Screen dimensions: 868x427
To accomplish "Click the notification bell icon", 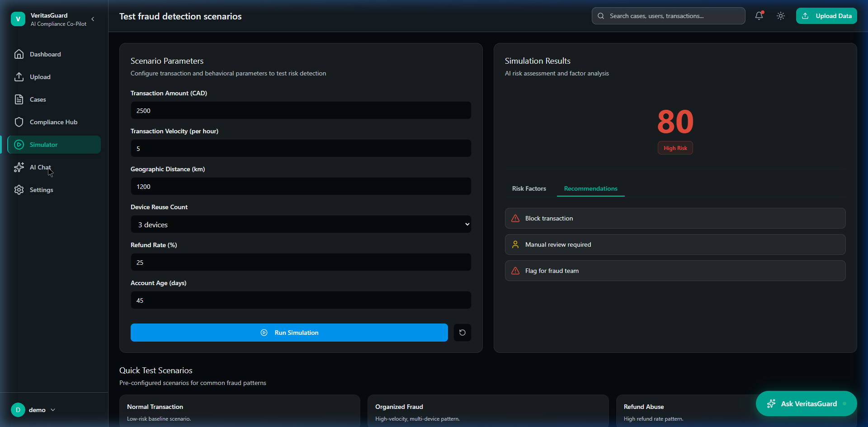I will [x=759, y=16].
